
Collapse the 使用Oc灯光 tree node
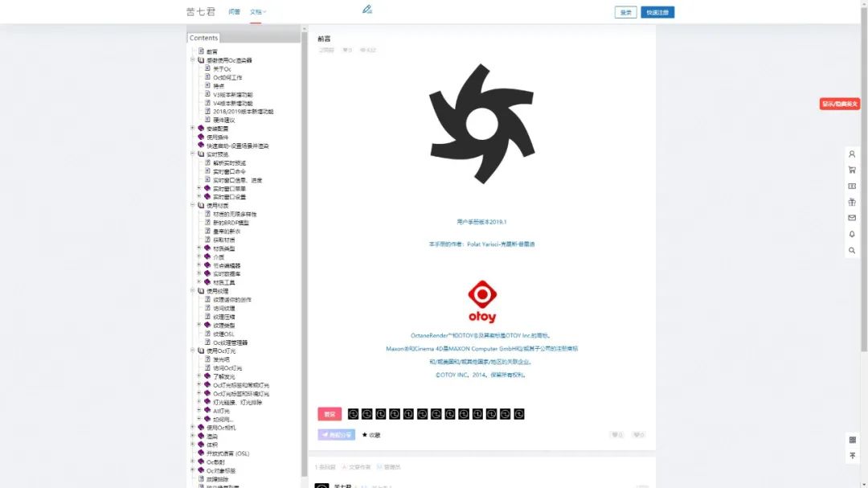tap(193, 351)
